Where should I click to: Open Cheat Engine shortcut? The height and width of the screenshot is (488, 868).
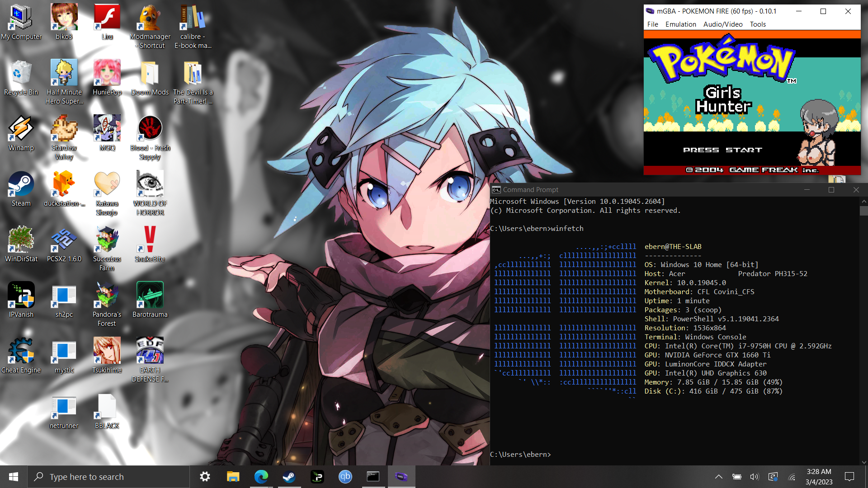(x=21, y=355)
